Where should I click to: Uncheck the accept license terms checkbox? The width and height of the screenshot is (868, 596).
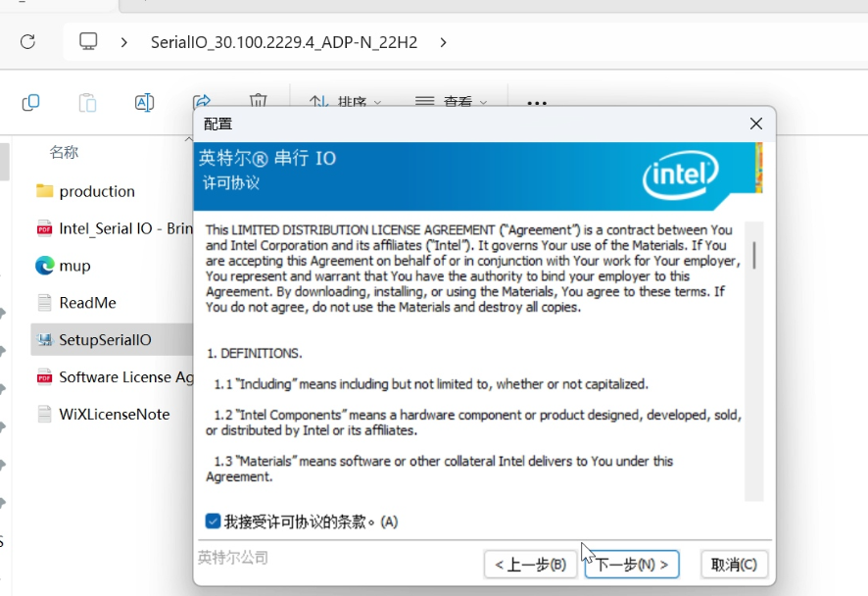click(213, 521)
